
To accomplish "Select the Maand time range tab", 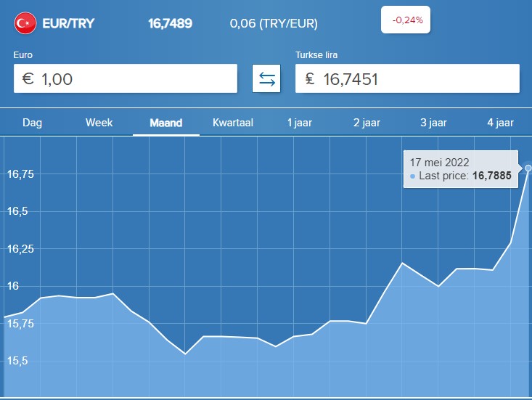I will point(166,123).
